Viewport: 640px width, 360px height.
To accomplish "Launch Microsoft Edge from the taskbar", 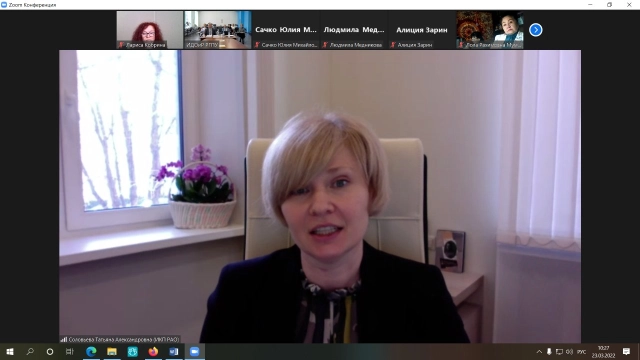I will (x=91, y=351).
